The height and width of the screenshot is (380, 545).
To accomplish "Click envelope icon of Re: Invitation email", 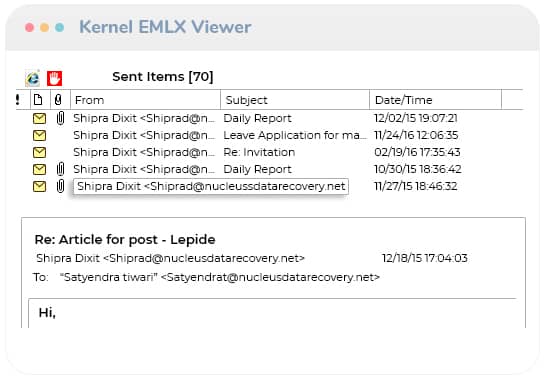I will pos(39,152).
